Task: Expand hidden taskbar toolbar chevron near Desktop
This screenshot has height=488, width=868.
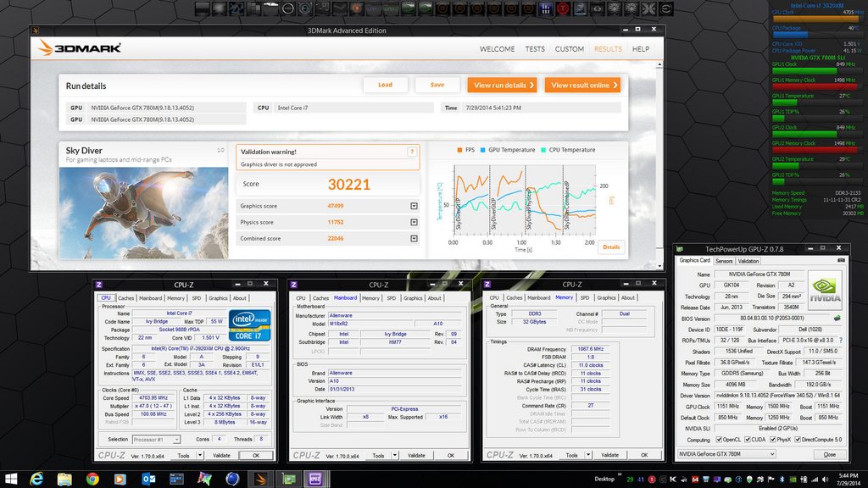Action: click(x=620, y=474)
